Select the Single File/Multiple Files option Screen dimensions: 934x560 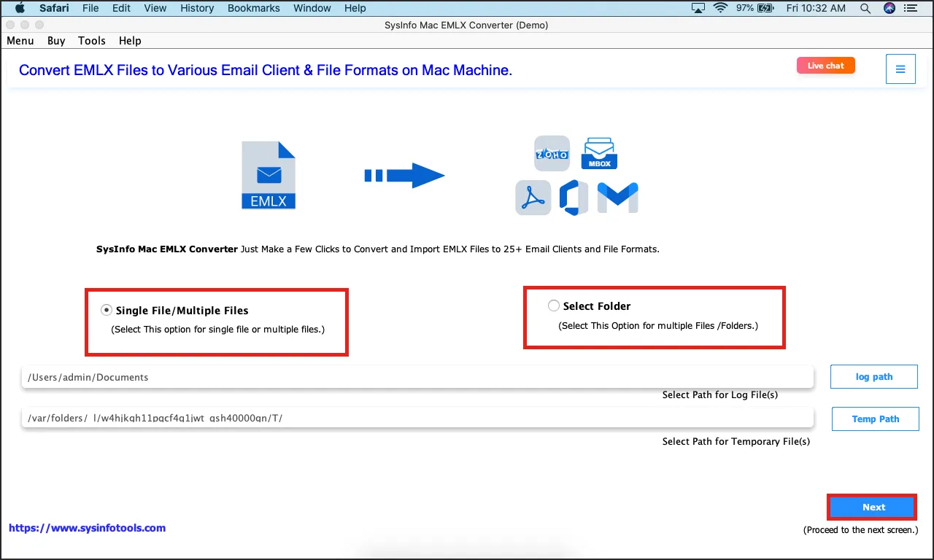point(107,310)
